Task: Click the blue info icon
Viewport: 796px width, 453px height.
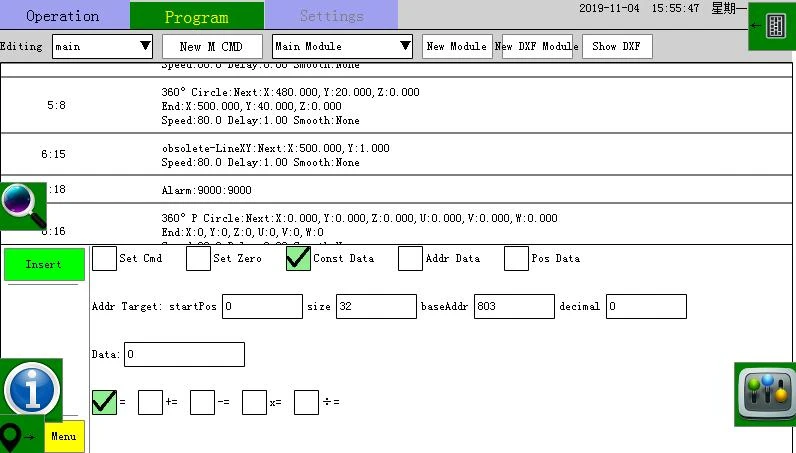Action: click(31, 390)
